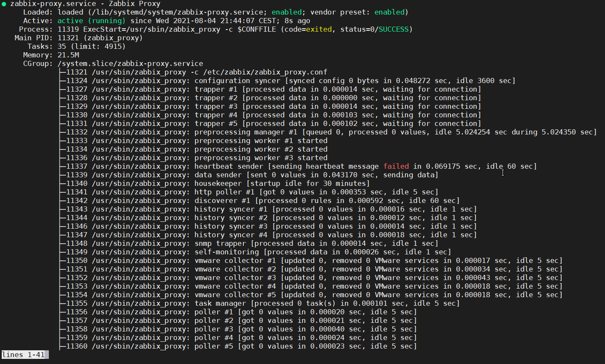The width and height of the screenshot is (605, 364).
Task: Click the 'trapper #3' process line
Action: pos(270,107)
